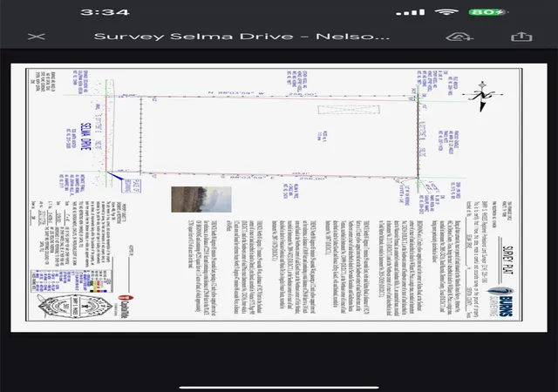The width and height of the screenshot is (558, 392).
Task: Tap the north arrow compass symbol
Action: 482,96
